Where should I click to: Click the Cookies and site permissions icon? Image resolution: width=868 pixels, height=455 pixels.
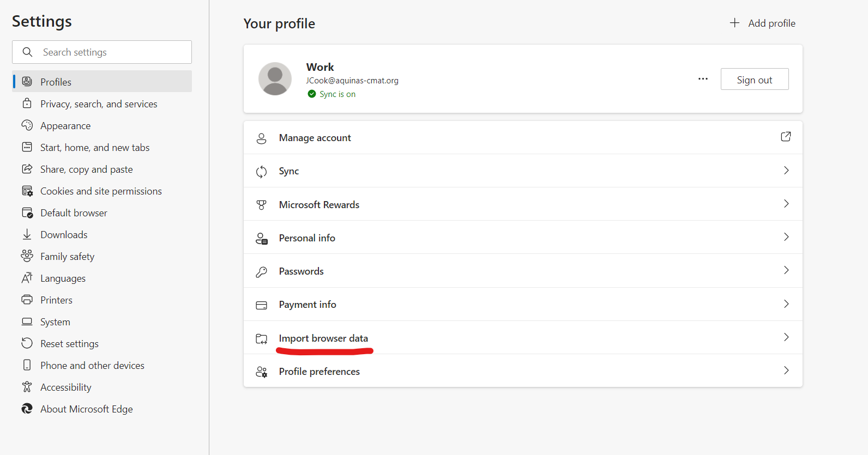(x=27, y=191)
